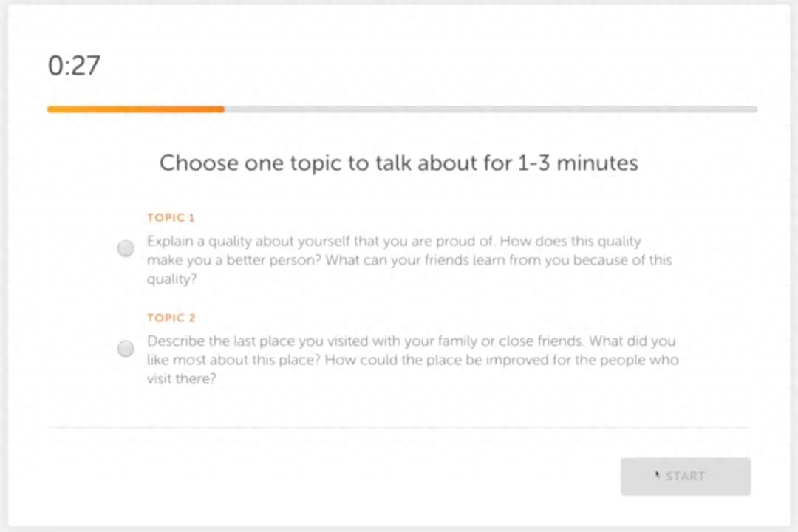Click the mouse cursor icon on START button

(657, 475)
